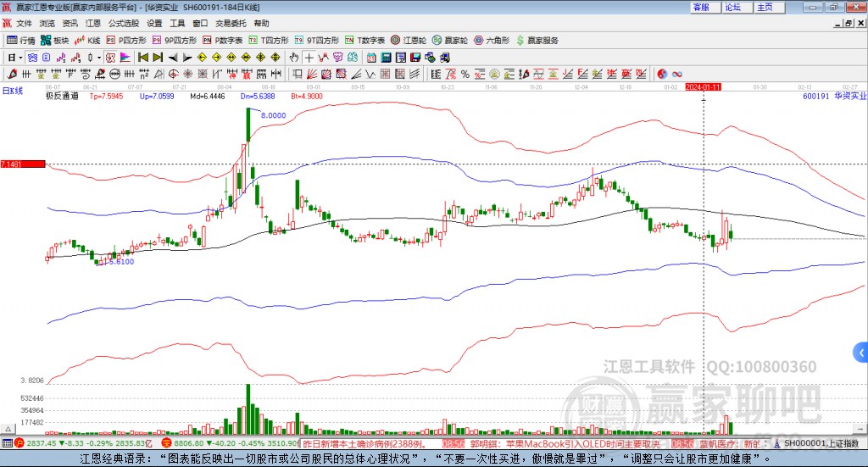The height and width of the screenshot is (467, 868).
Task: Open the P四方形 Gann square tool
Action: 126,41
